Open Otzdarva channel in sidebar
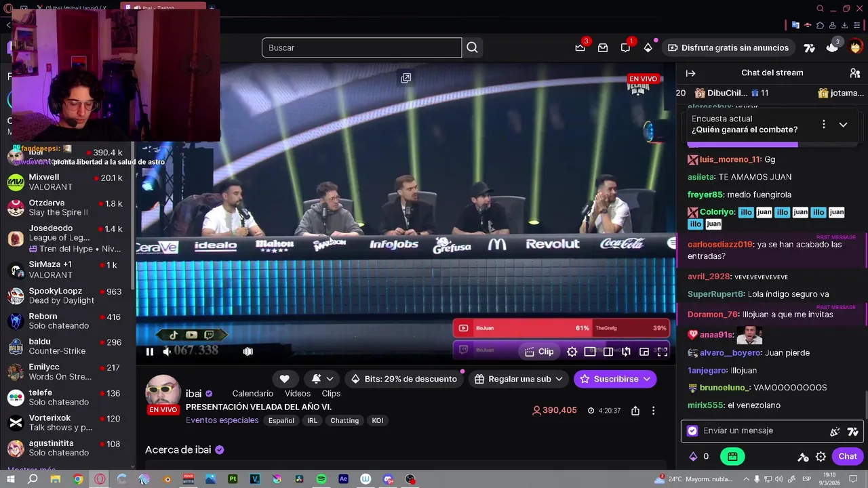868x488 pixels. tap(66, 207)
